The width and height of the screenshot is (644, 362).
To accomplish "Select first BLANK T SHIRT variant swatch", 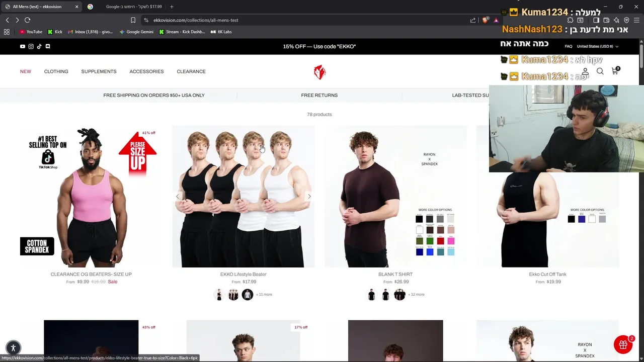I will tap(371, 295).
